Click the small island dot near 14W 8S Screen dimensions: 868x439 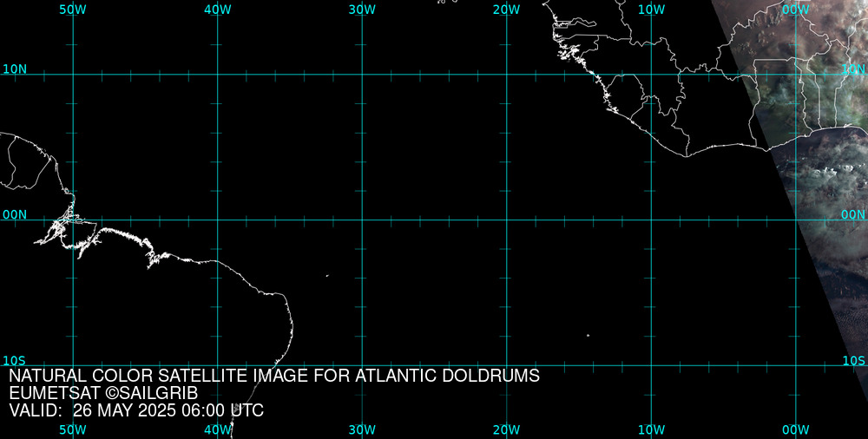588,335
